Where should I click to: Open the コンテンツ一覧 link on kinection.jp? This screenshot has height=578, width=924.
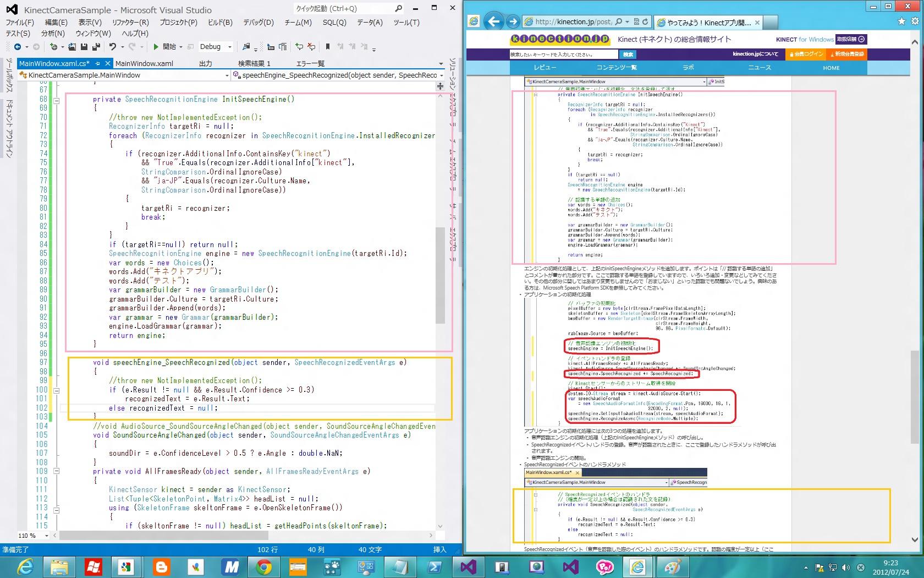(617, 68)
